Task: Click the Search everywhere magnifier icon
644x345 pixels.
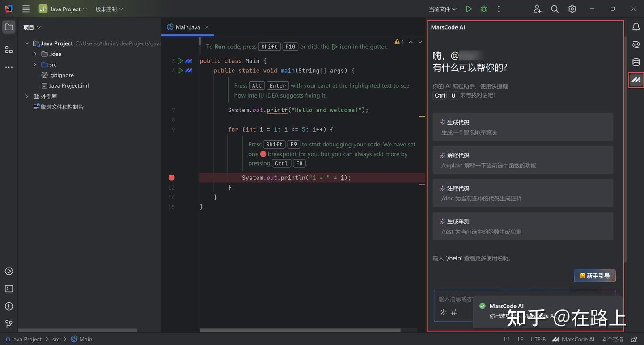Action: (555, 9)
